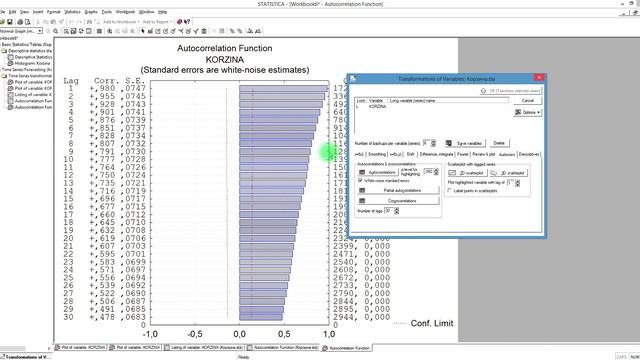Select the arrow pointer tool in graph toolbar
The width and height of the screenshot is (640, 360).
point(143,31)
